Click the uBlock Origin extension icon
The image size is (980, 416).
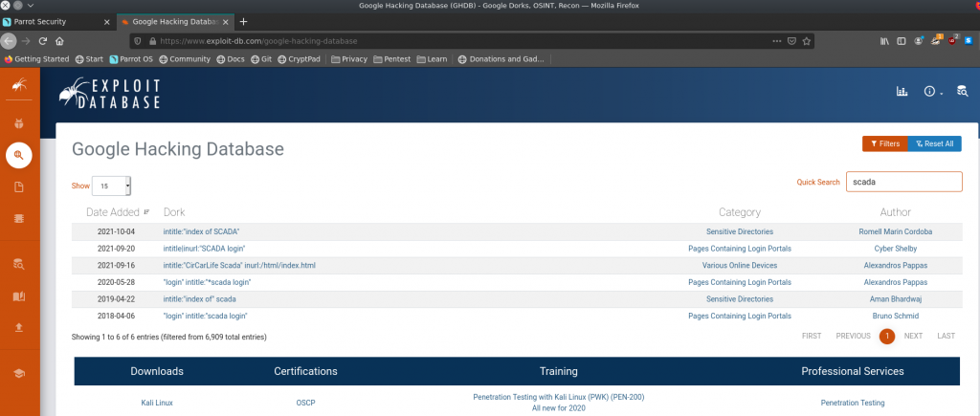[953, 40]
